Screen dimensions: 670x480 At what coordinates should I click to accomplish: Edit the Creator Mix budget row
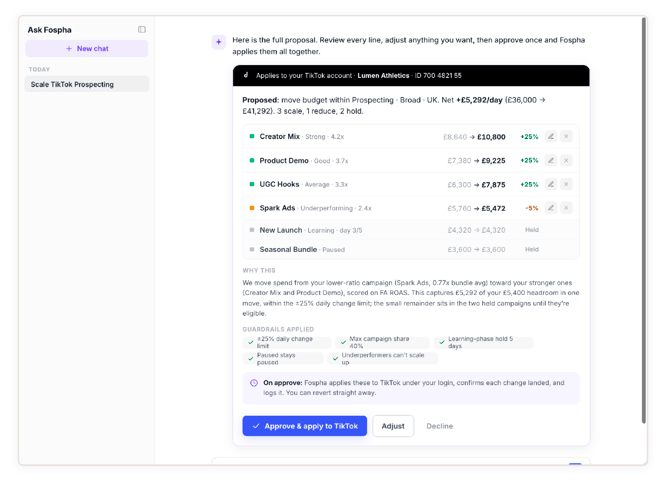[551, 136]
